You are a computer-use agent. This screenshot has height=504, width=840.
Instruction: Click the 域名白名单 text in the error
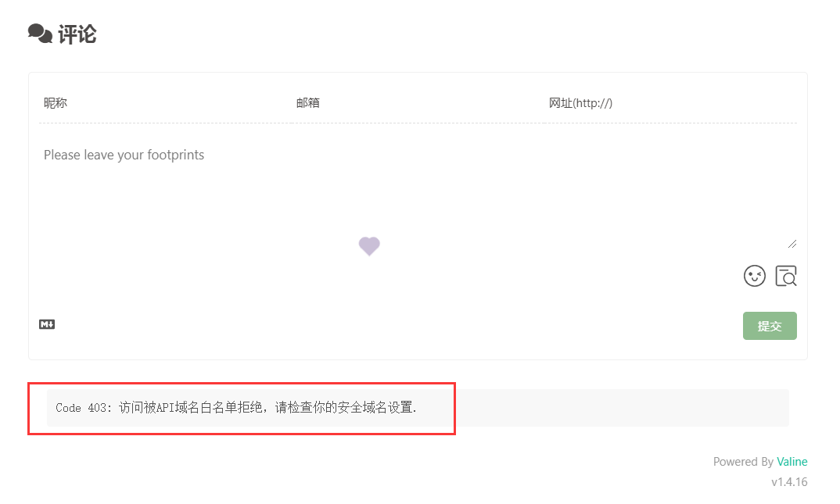pyautogui.click(x=206, y=408)
